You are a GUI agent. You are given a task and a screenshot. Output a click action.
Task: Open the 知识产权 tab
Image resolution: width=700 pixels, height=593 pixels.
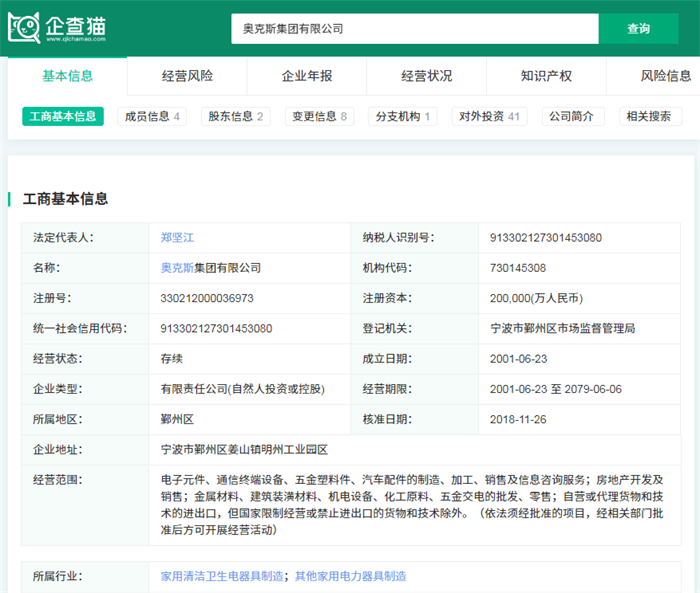pyautogui.click(x=547, y=76)
